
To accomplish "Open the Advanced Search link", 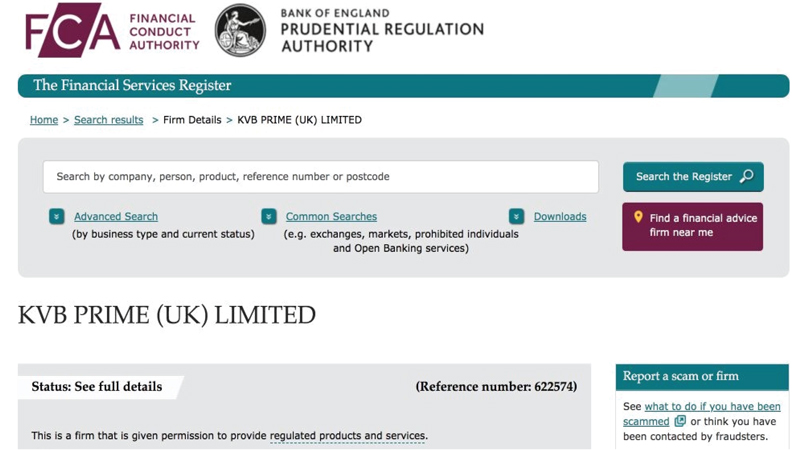I will [x=116, y=217].
